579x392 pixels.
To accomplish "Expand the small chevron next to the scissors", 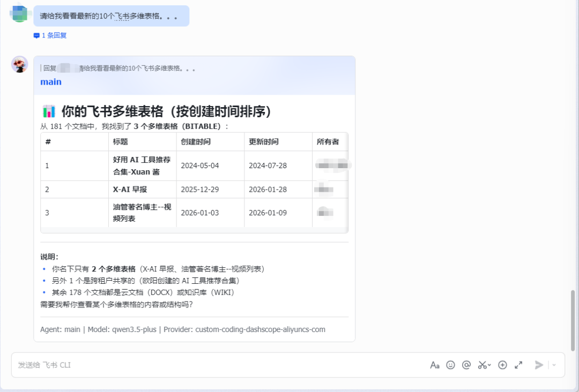I will (489, 365).
